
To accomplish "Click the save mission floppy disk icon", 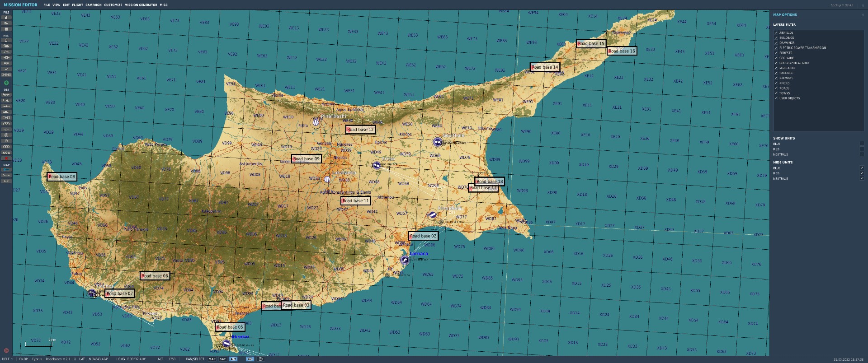I will pos(6,28).
